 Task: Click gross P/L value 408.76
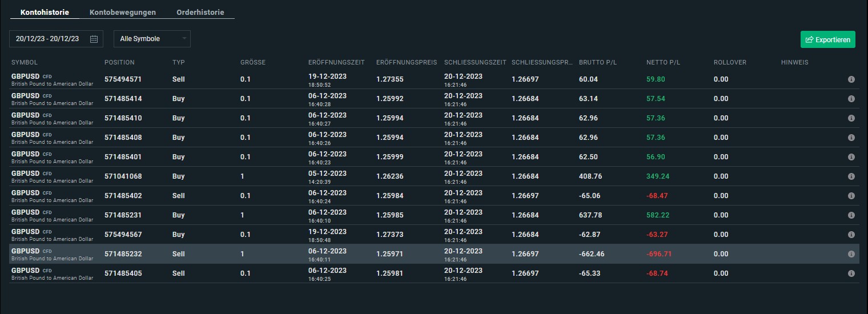coord(590,176)
